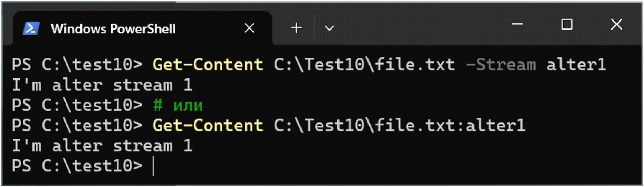Select the Windows PowerShell tab
Image resolution: width=644 pixels, height=187 pixels.
click(x=113, y=28)
